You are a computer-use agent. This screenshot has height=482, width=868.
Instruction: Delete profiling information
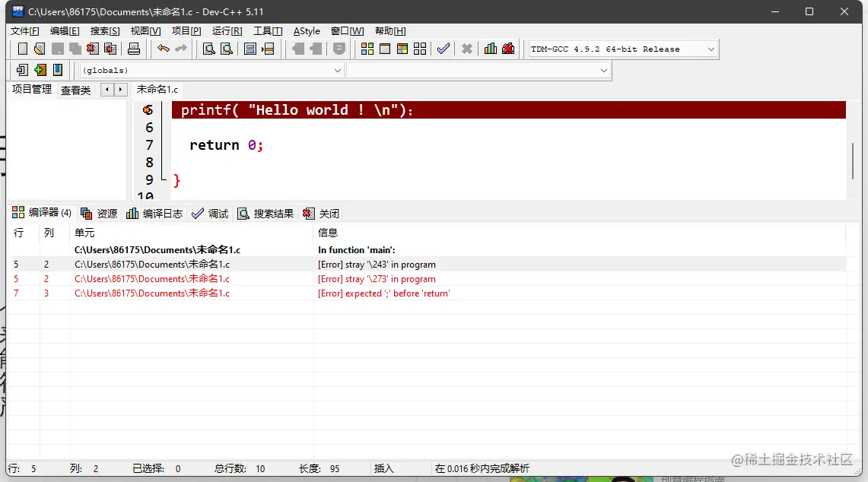508,49
